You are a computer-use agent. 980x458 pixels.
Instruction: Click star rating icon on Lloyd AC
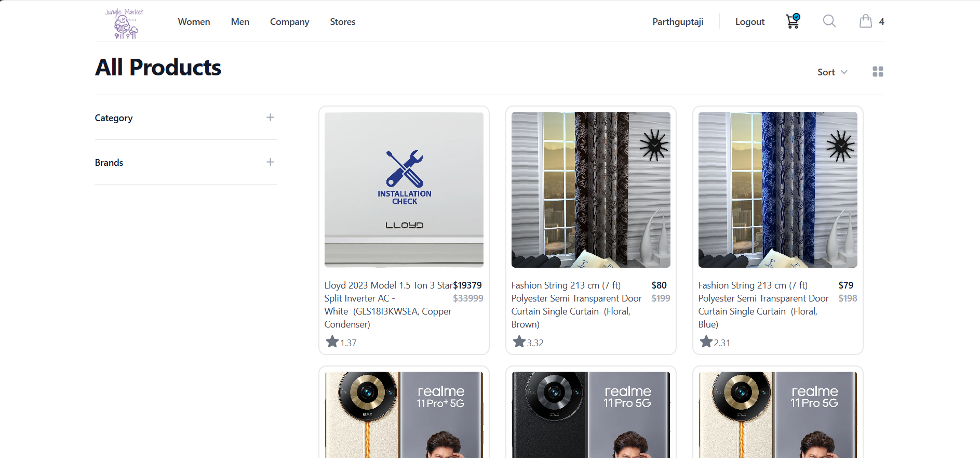tap(332, 342)
